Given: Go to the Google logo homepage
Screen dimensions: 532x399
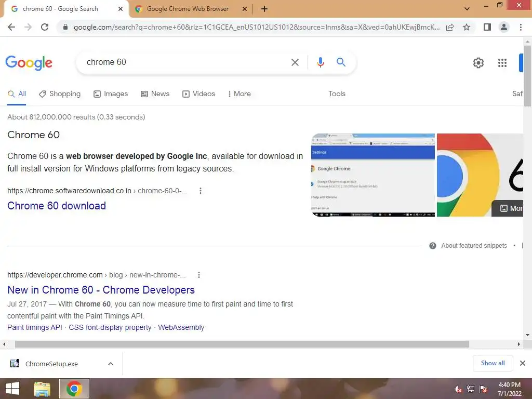Looking at the screenshot, I should point(29,63).
